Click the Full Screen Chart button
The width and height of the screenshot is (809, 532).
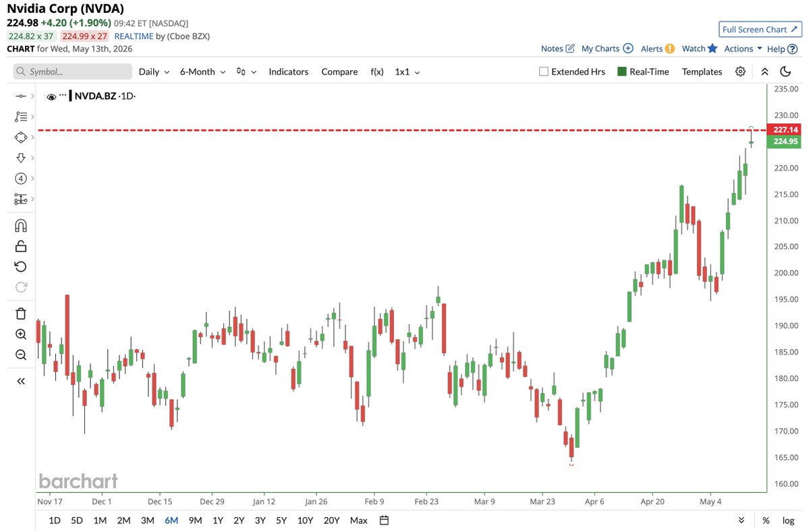pyautogui.click(x=760, y=30)
